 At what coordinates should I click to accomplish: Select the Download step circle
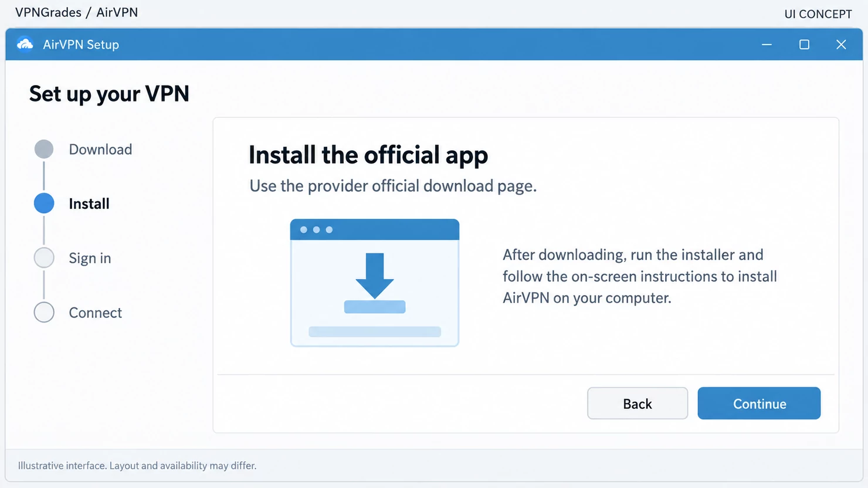pyautogui.click(x=44, y=149)
